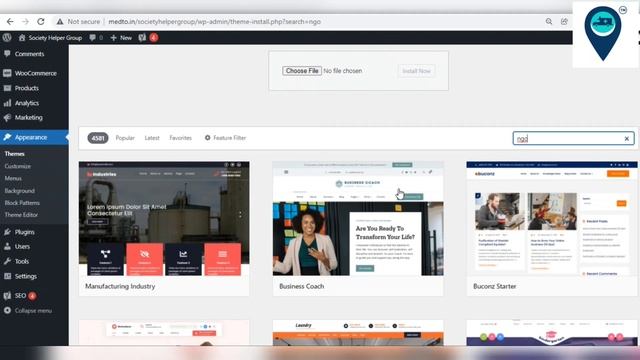Open Themes submenu item

[x=15, y=154]
